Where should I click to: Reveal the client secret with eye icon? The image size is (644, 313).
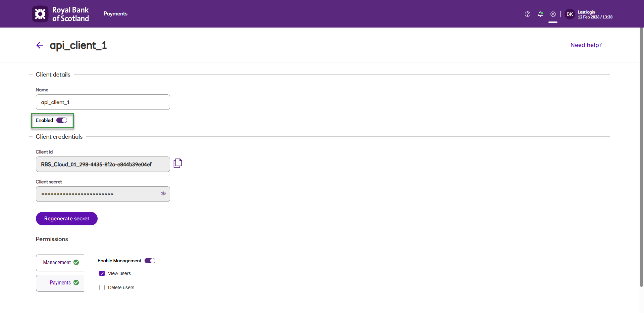click(x=163, y=193)
